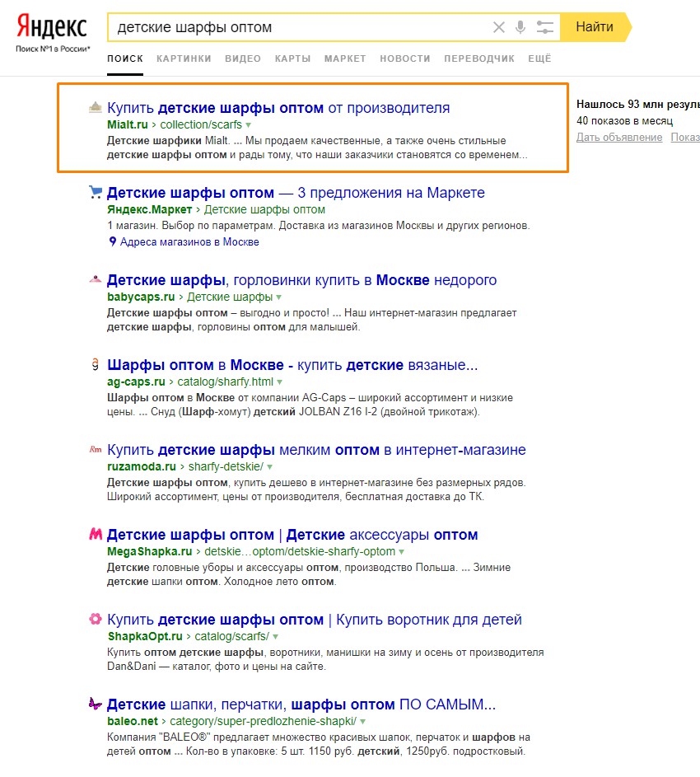This screenshot has height=777, width=700.
Task: Click the baleo.net butterfly favicon
Action: tap(95, 704)
